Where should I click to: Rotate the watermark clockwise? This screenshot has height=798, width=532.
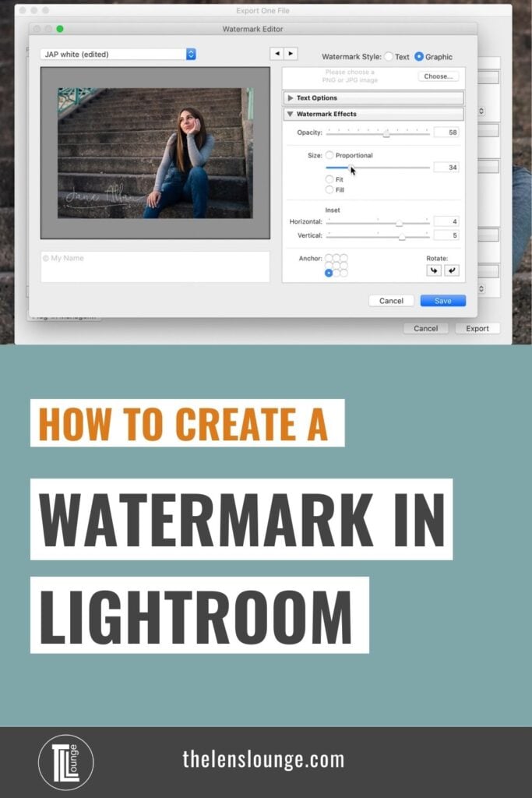[452, 270]
